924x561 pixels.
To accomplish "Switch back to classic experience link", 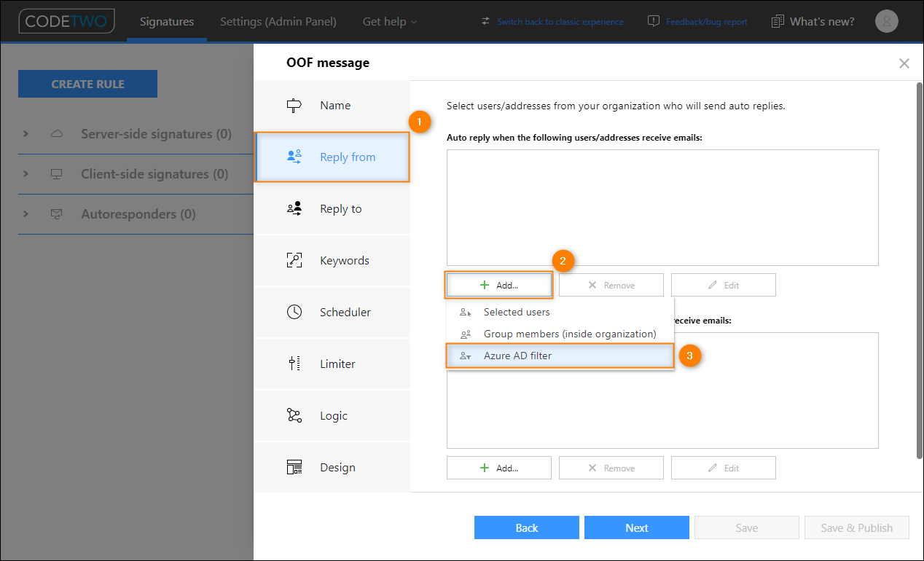I will click(x=560, y=22).
